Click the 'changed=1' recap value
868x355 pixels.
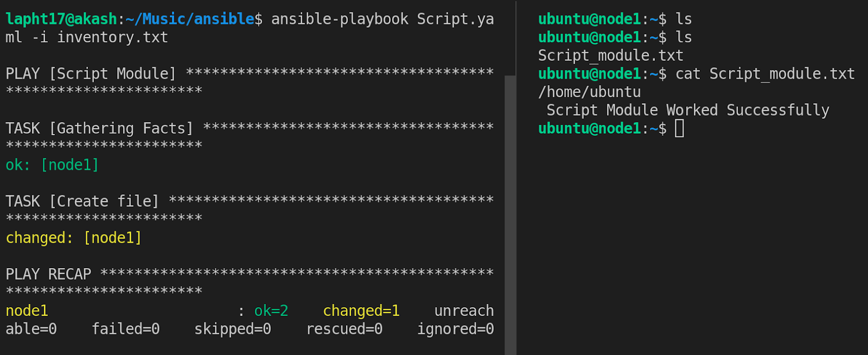coord(361,310)
